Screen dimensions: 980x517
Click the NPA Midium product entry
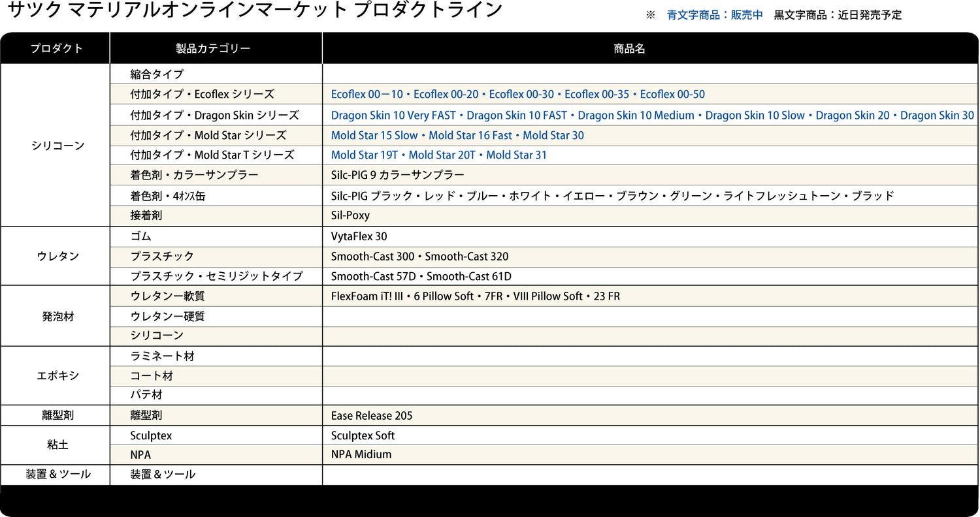(361, 454)
